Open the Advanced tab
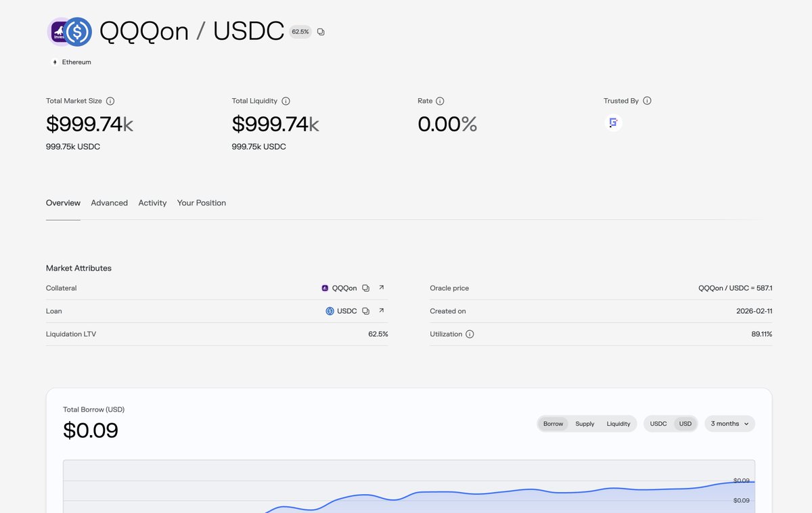Viewport: 812px width, 513px height. pos(109,203)
